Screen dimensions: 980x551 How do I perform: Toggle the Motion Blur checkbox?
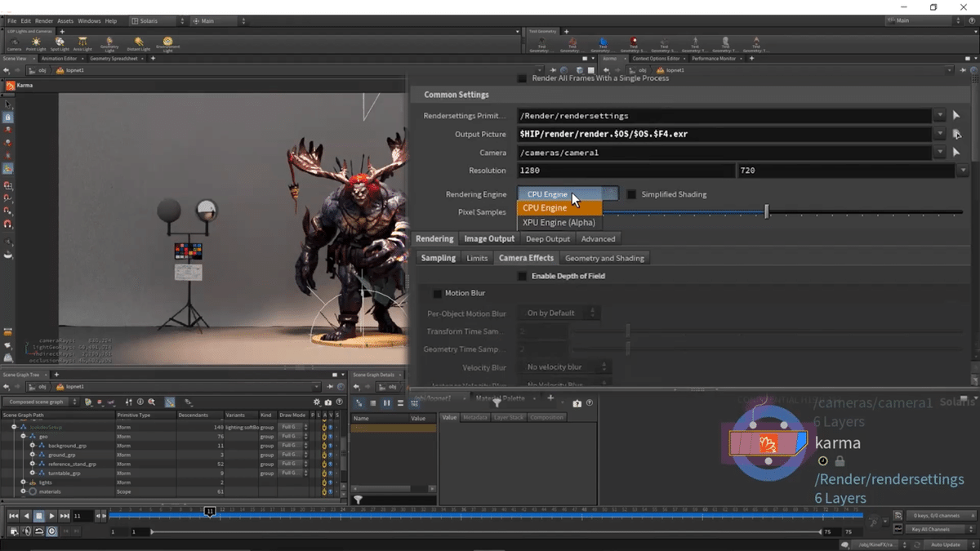438,293
